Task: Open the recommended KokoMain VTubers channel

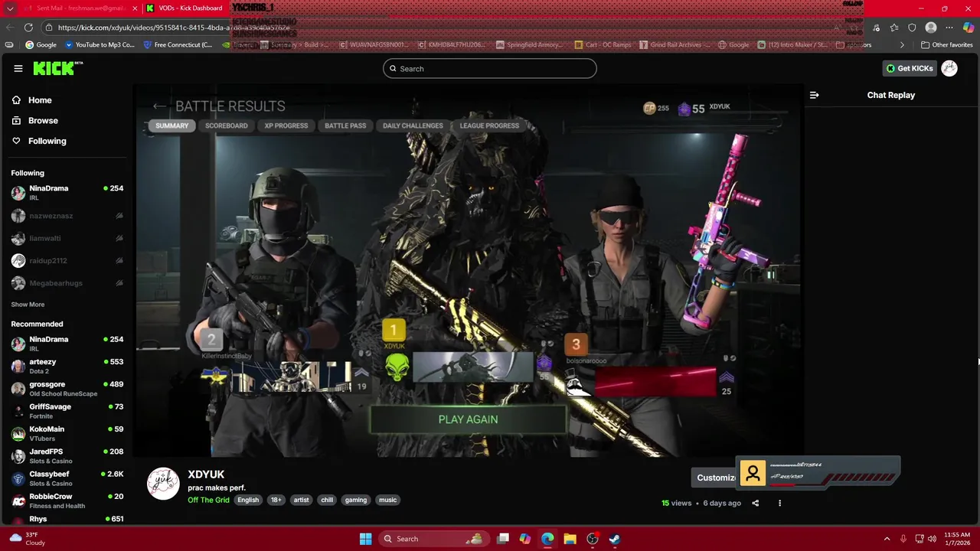Action: tap(67, 434)
